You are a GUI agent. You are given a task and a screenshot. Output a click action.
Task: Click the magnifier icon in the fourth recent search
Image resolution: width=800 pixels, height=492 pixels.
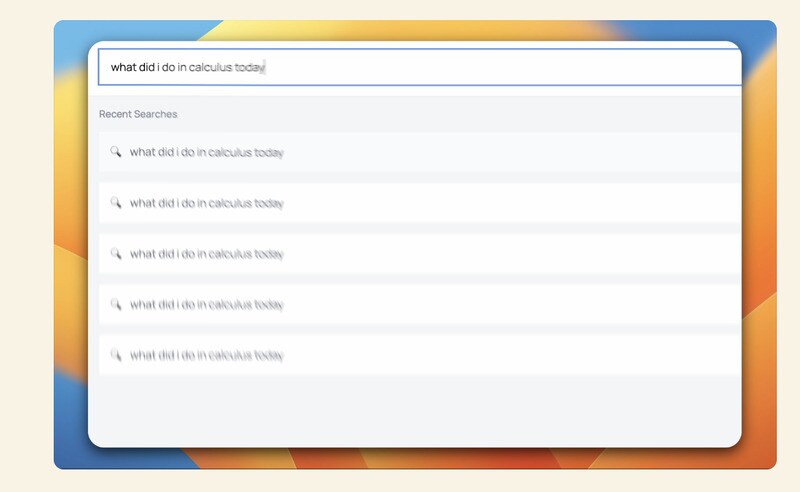[x=116, y=304]
